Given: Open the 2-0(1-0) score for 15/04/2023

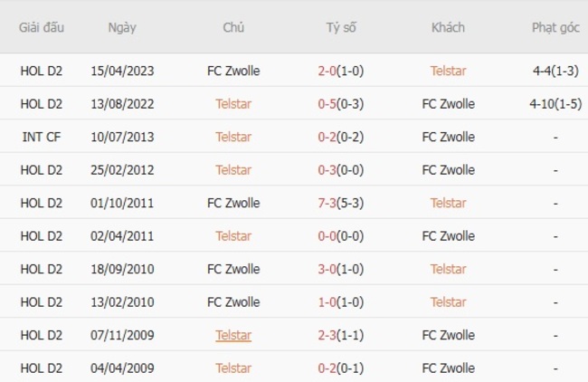Looking at the screenshot, I should [x=340, y=71].
